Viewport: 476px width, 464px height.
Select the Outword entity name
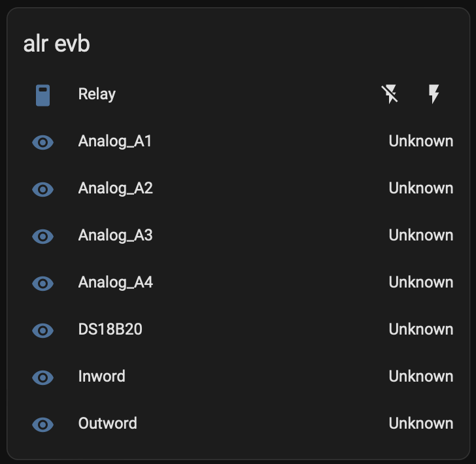click(107, 423)
